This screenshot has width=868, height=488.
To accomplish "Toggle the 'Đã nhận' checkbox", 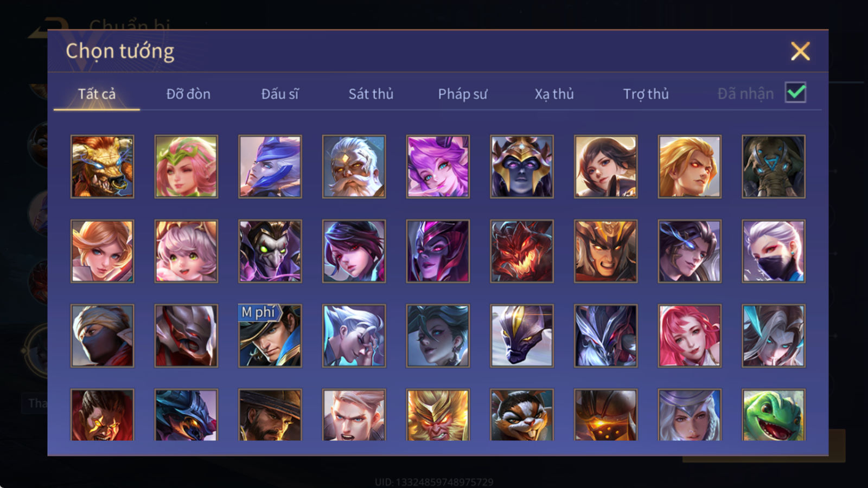I will click(x=795, y=93).
